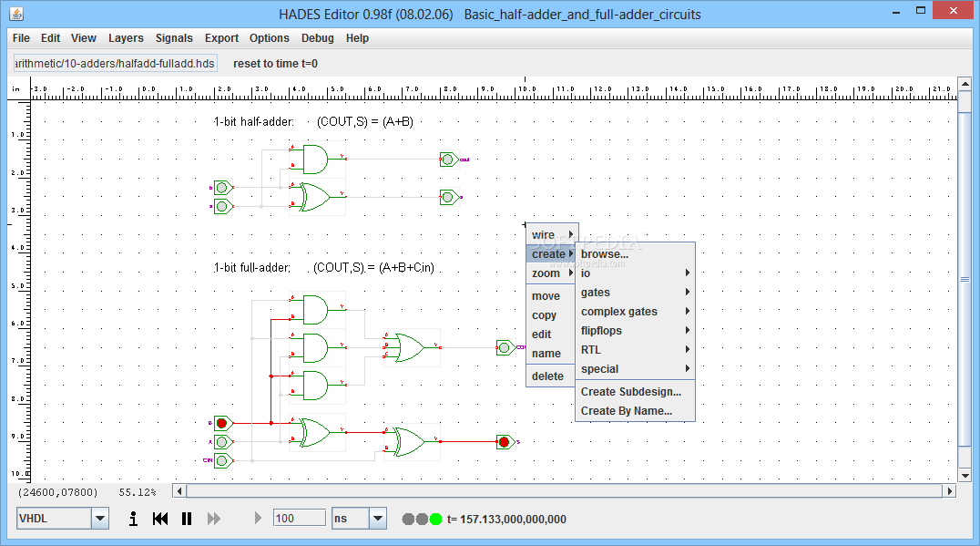Choose delete from context menu
Screen dimensions: 980x546
(x=551, y=376)
